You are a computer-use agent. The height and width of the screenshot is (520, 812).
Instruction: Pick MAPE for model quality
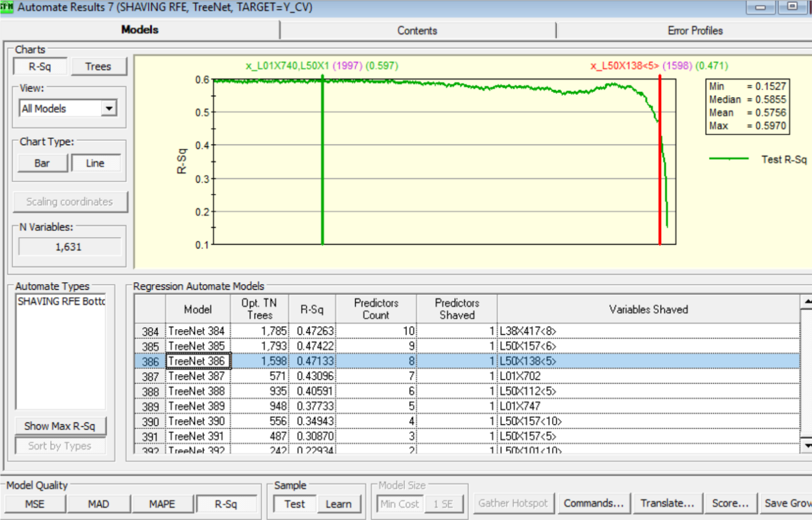pos(163,504)
